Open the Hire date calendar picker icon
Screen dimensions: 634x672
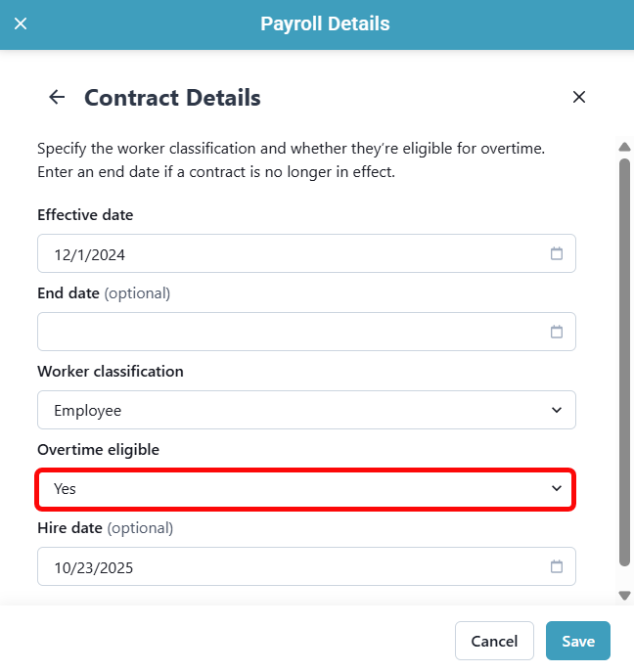(x=556, y=566)
